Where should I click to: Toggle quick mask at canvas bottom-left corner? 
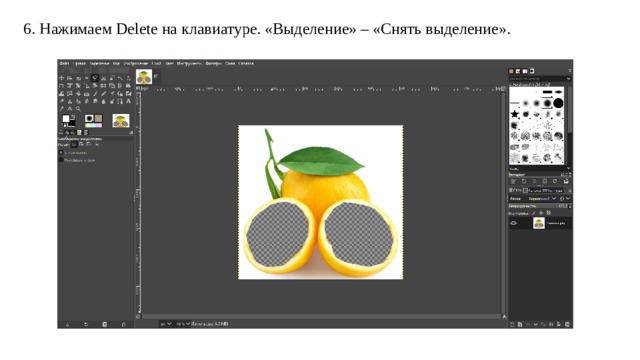click(x=138, y=316)
